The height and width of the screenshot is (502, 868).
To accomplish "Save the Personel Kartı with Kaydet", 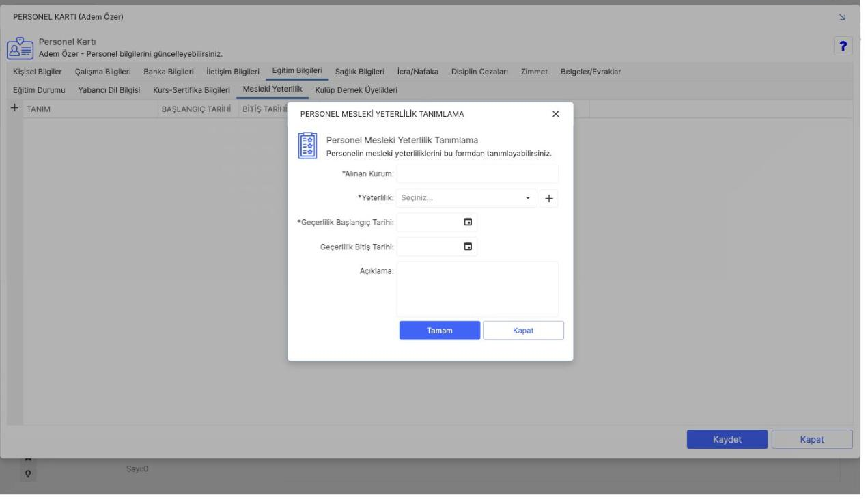I will pyautogui.click(x=727, y=439).
